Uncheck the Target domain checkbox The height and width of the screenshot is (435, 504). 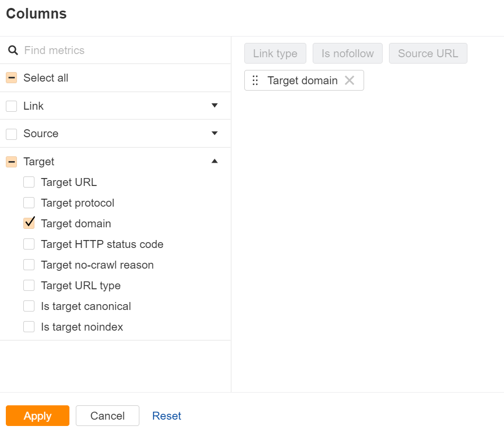[x=29, y=224]
